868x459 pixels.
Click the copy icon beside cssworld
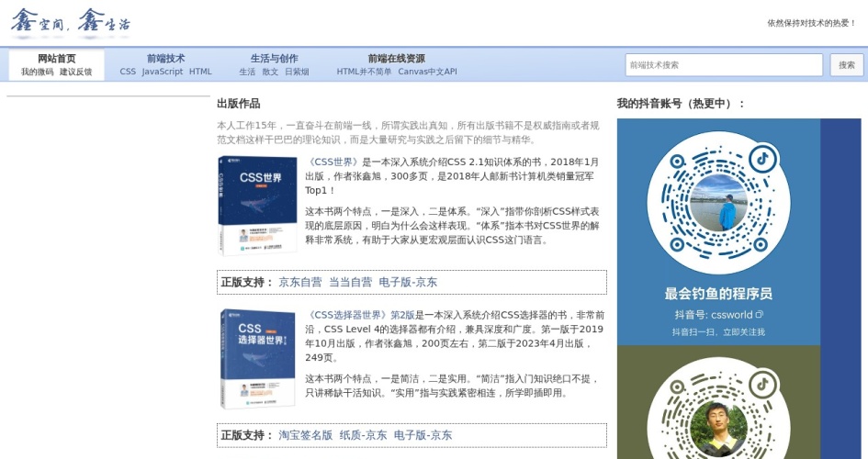point(760,315)
